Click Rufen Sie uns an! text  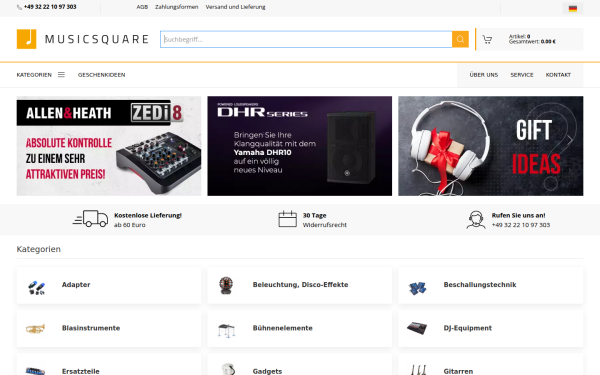(x=518, y=215)
